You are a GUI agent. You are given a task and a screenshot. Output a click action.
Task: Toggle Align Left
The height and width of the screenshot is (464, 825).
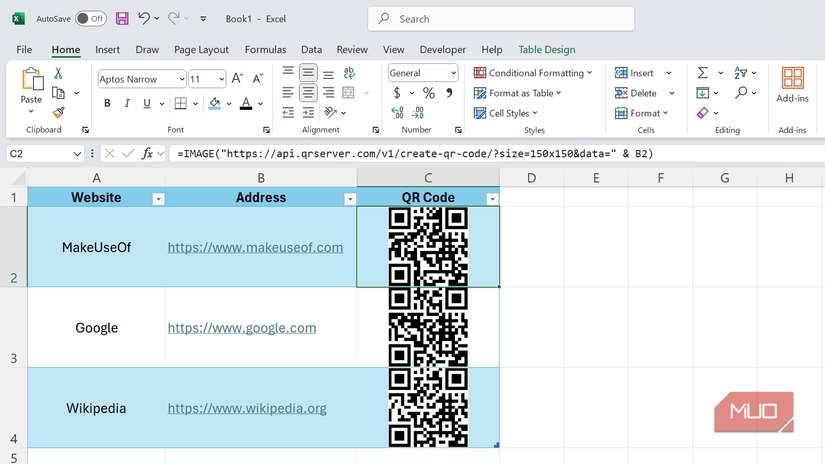pyautogui.click(x=288, y=93)
